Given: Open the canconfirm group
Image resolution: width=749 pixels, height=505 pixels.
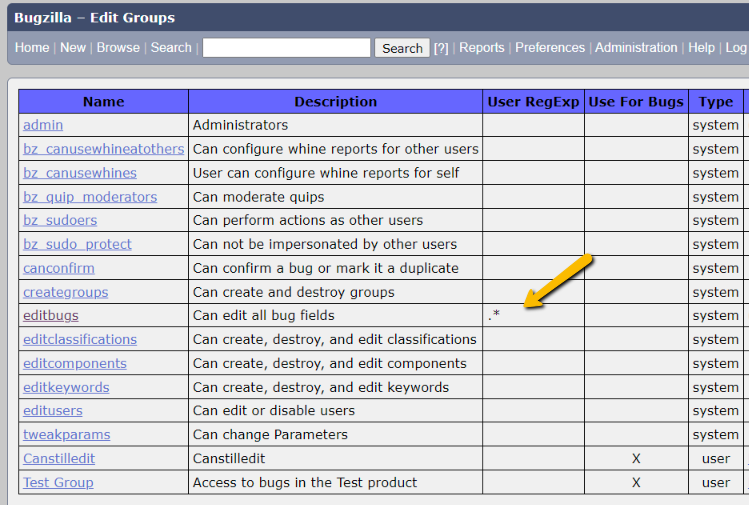Looking at the screenshot, I should point(59,268).
